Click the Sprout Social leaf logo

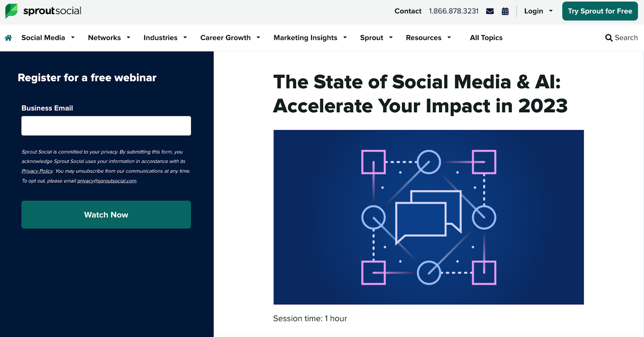11,11
